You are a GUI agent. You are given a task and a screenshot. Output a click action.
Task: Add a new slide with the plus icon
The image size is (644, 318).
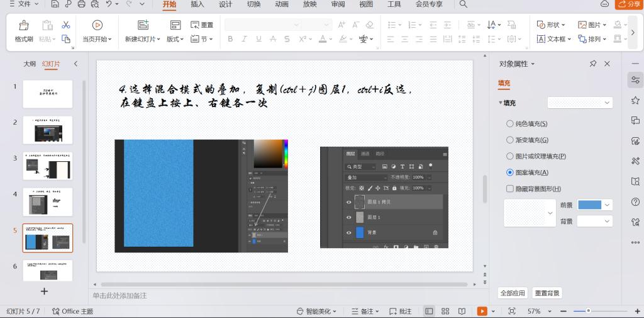44,291
